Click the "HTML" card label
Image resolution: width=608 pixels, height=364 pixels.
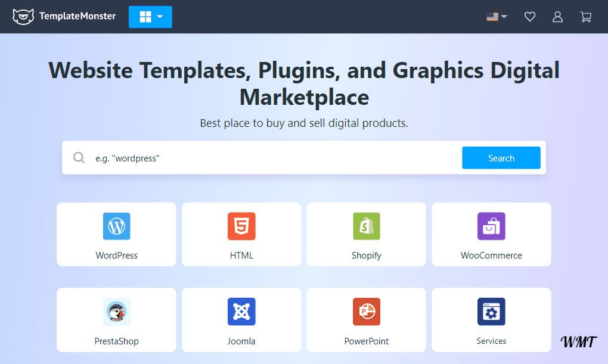coord(241,256)
